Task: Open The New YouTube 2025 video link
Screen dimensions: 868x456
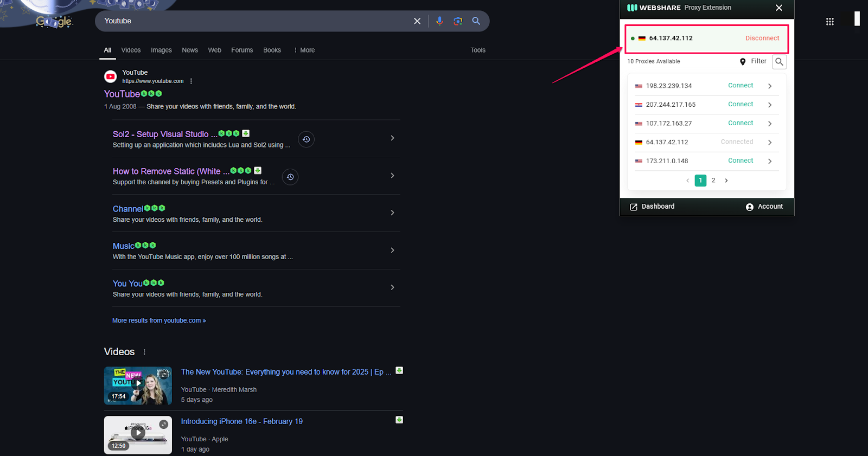Action: [x=286, y=372]
